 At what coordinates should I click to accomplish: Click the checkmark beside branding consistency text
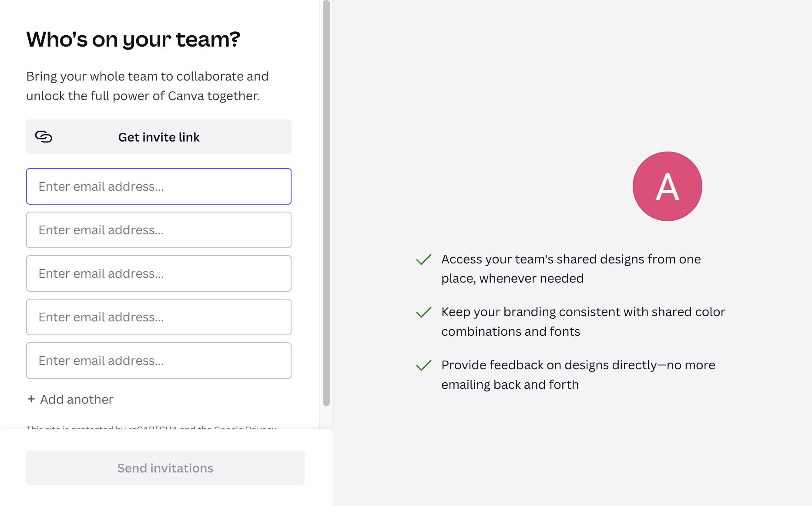(423, 312)
